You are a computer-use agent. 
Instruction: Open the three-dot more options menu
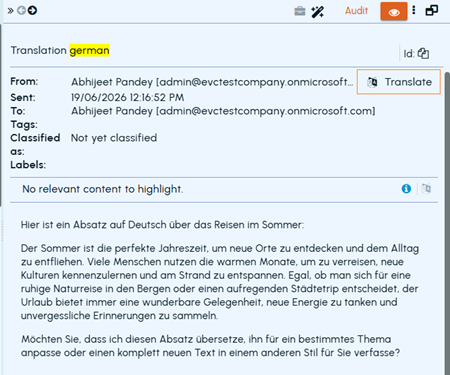click(x=414, y=10)
